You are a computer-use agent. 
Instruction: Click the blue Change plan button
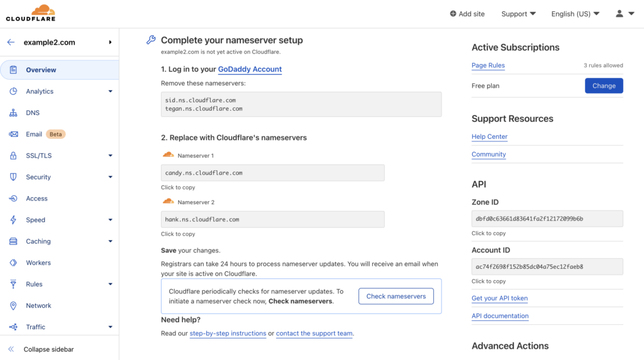coord(603,85)
